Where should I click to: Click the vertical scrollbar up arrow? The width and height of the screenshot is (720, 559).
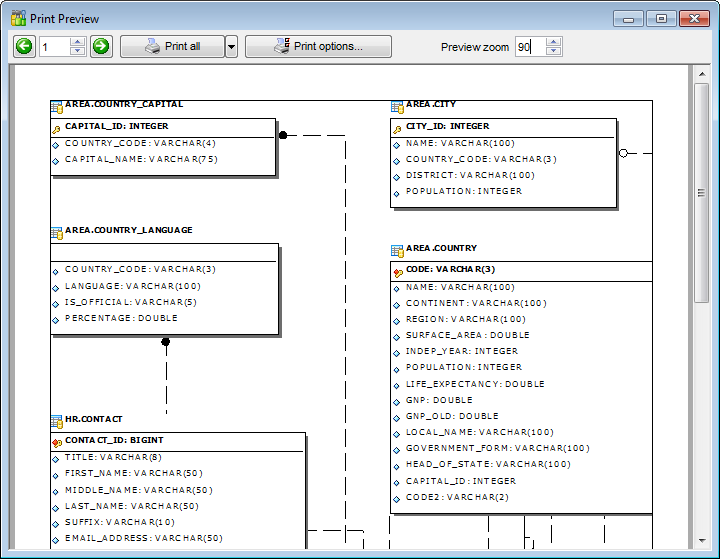pyautogui.click(x=702, y=73)
